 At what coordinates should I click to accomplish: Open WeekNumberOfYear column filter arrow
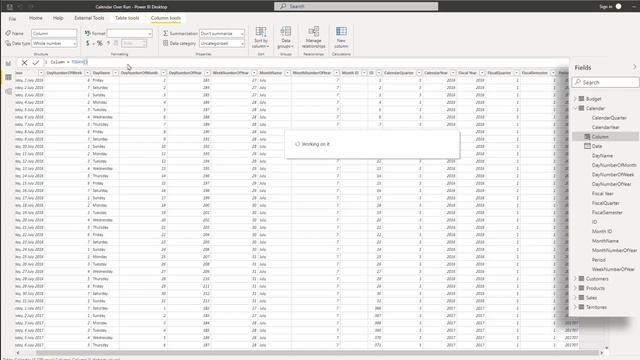click(254, 73)
